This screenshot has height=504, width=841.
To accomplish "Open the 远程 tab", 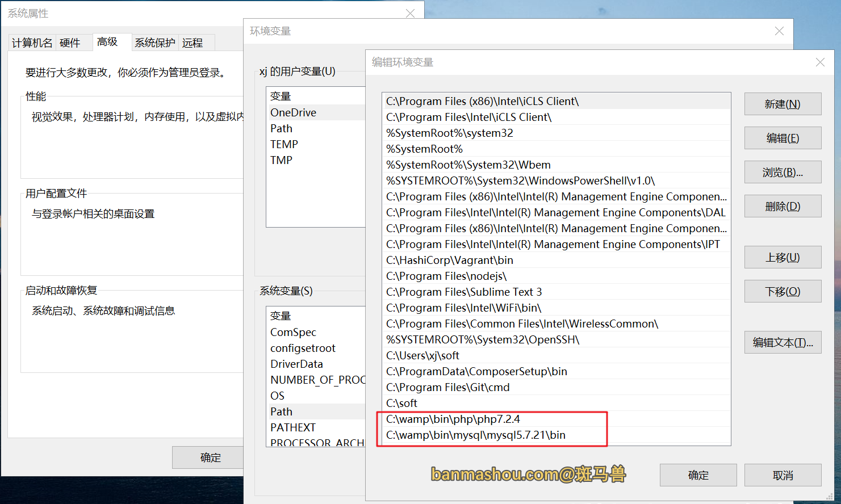I will (x=193, y=43).
